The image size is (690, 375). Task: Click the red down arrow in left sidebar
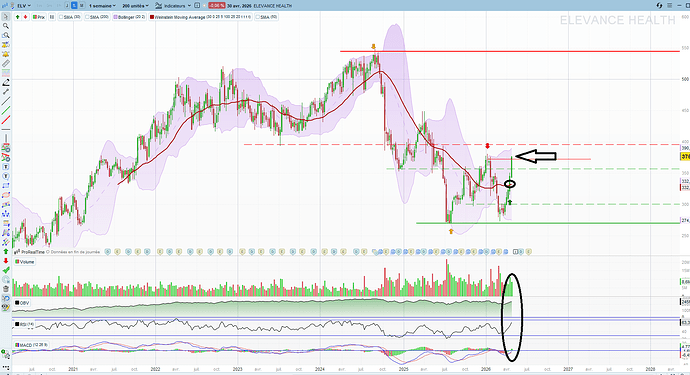coord(6,261)
